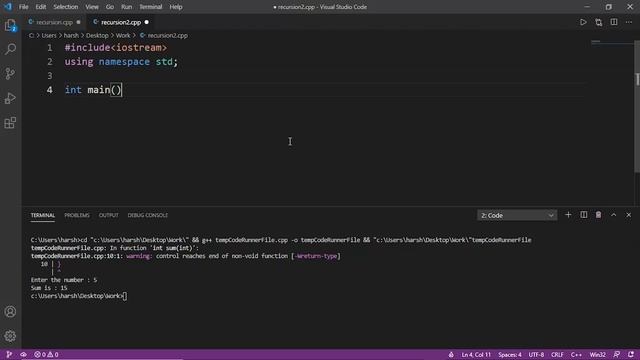Image resolution: width=640 pixels, height=360 pixels.
Task: Click 'CRLF' end of line setting
Action: pos(557,355)
